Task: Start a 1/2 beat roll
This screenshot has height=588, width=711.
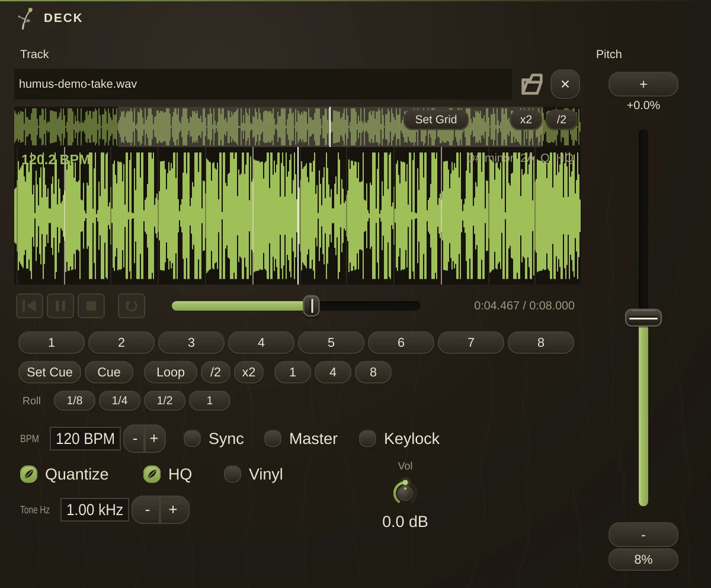Action: coord(165,401)
